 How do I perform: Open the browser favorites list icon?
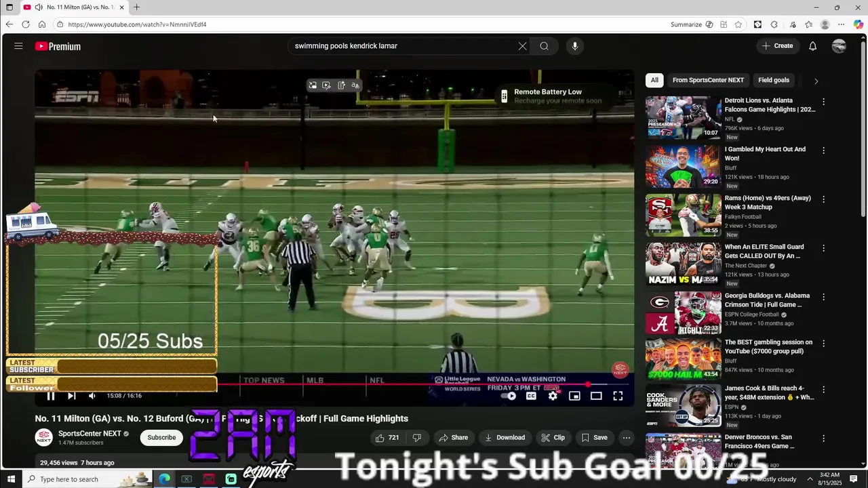click(x=808, y=24)
